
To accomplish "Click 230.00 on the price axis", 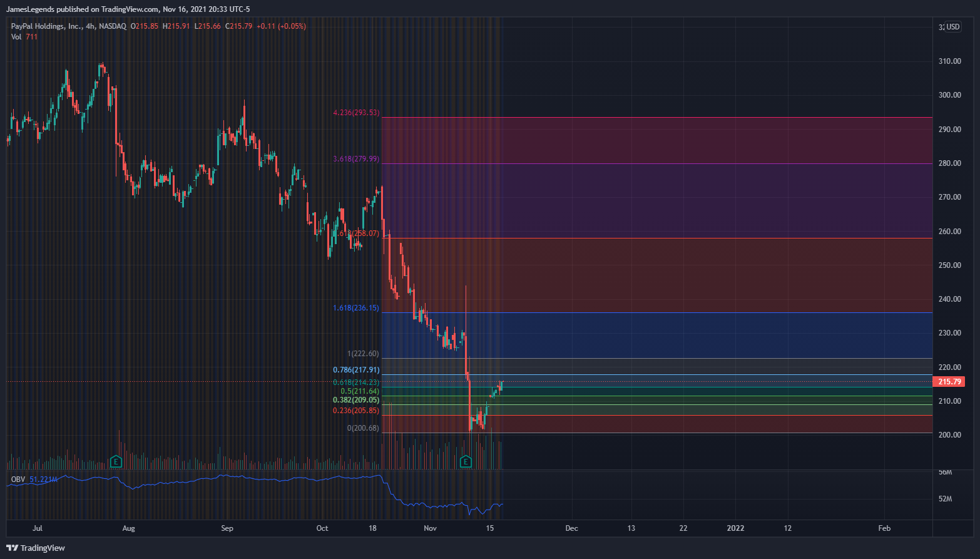I will [950, 333].
